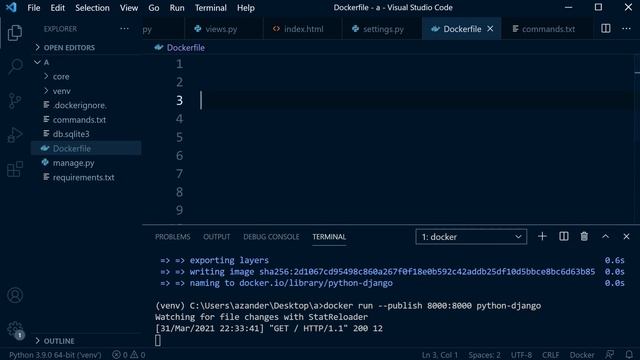The height and width of the screenshot is (360, 640).
Task: Switch to the commands.txt editor tab
Action: coord(548,29)
